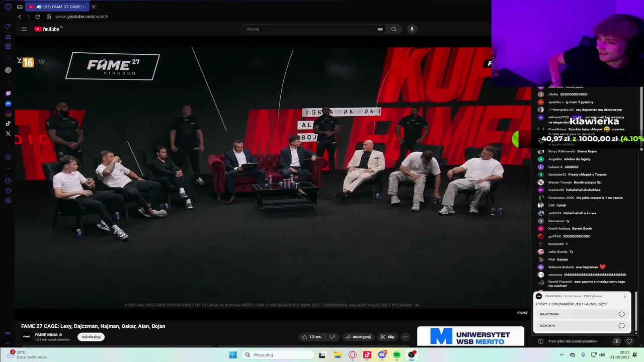Open the Opera GX menu logo
This screenshot has width=644, height=362.
point(8,7)
